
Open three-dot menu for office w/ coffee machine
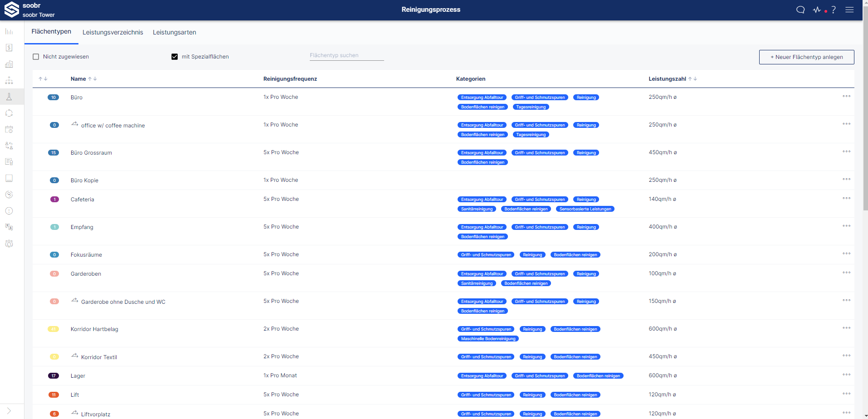(846, 124)
